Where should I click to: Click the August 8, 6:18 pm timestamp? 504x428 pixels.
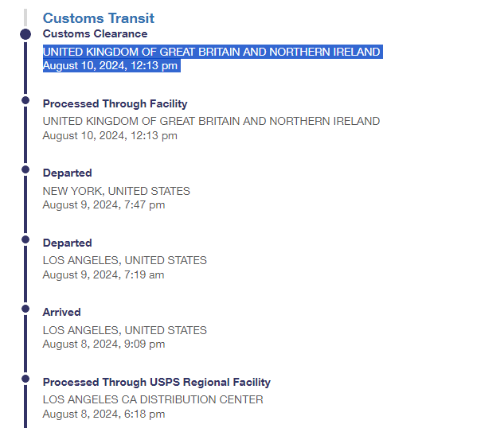(x=104, y=414)
